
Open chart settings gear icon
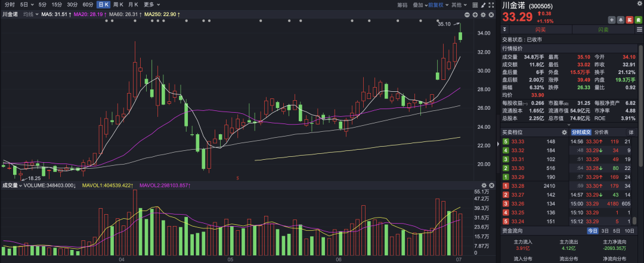coord(483,14)
